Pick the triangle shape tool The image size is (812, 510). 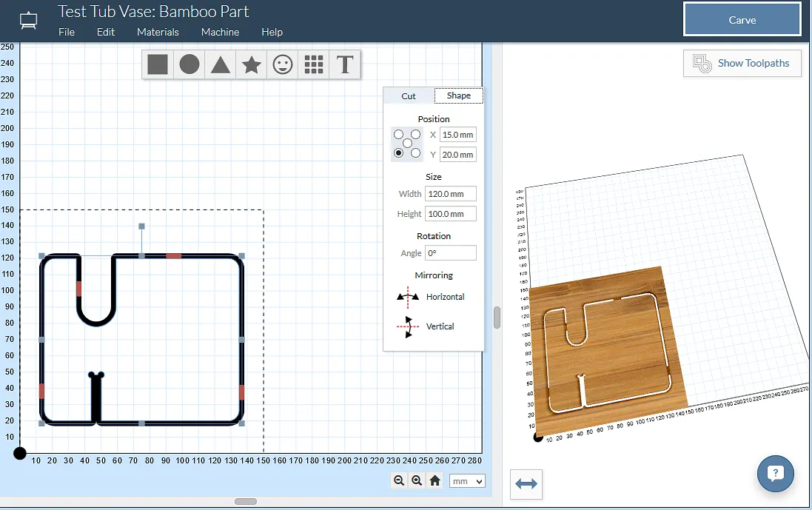[x=220, y=64]
